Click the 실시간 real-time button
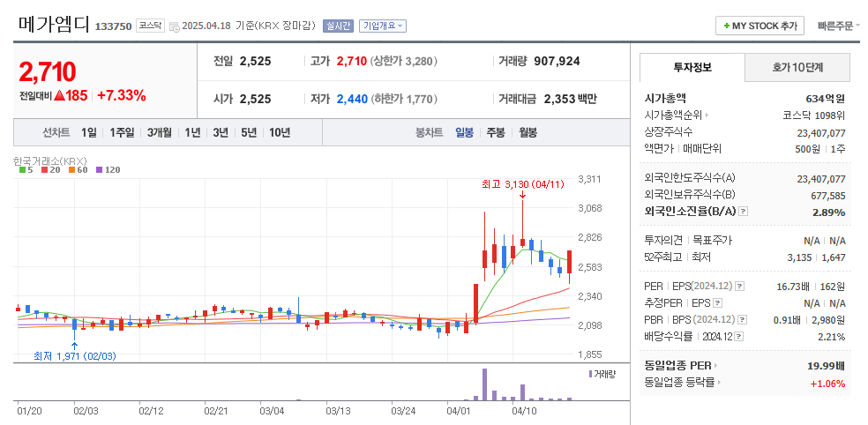This screenshot has width=868, height=425. 338,26
